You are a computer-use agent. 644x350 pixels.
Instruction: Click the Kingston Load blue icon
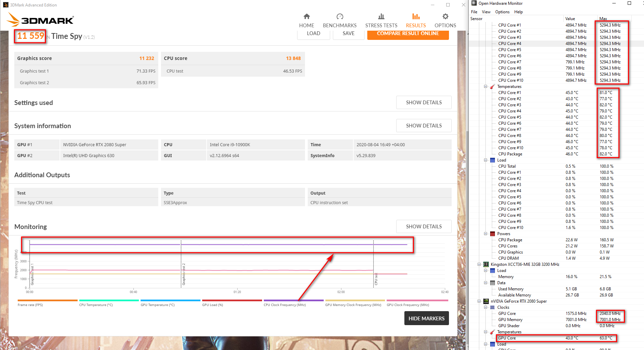point(492,271)
